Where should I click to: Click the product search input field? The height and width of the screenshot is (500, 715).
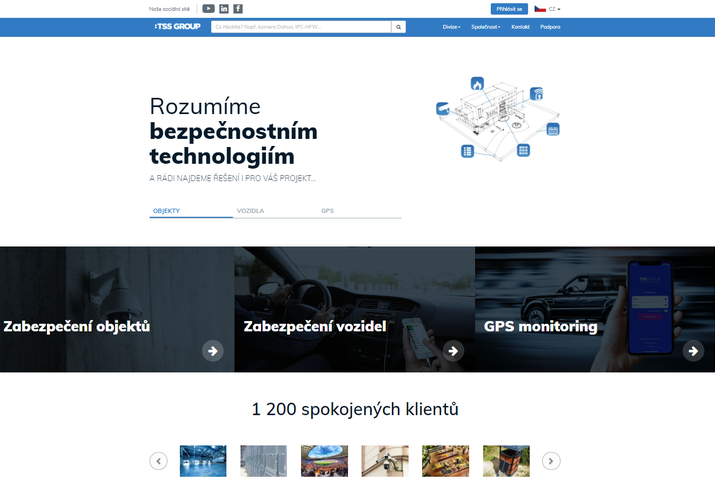tap(300, 27)
